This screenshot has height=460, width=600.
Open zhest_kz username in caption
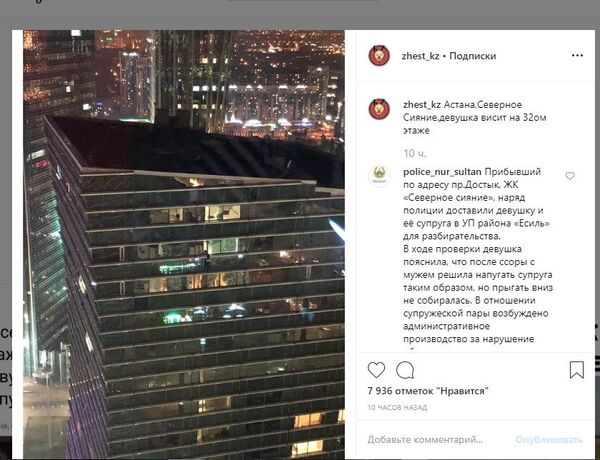point(422,104)
